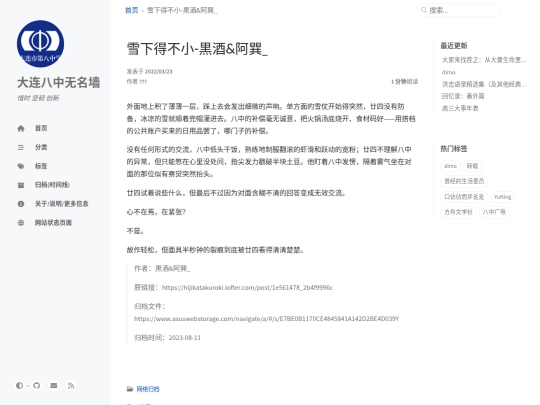Click the site title 大连八中无名墙
Screen dimensions: 540x405
(59, 83)
